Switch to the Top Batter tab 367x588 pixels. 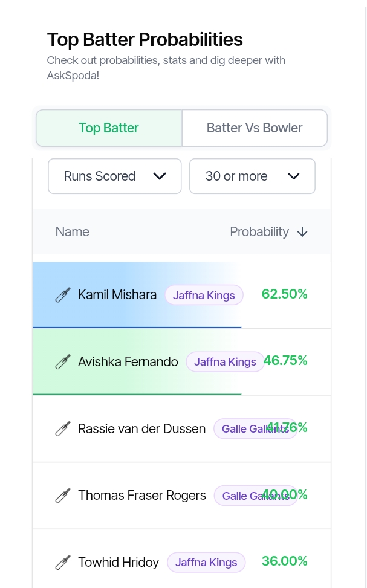click(x=109, y=128)
